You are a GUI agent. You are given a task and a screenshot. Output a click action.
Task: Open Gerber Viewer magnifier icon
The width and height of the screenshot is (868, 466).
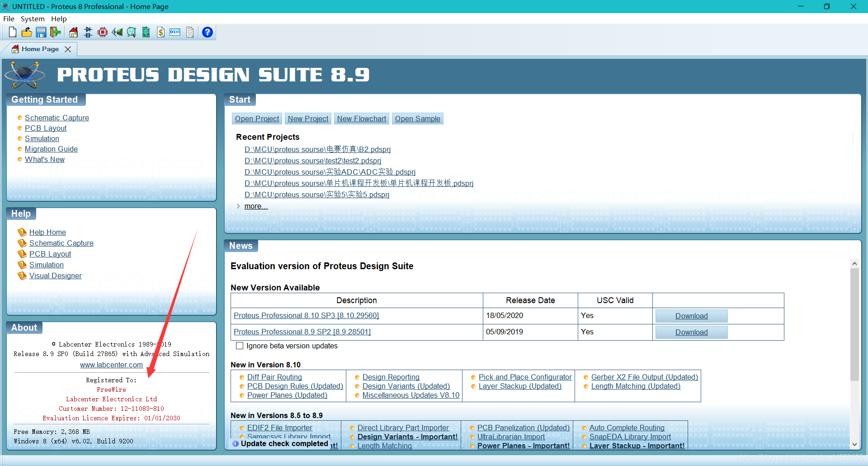132,32
